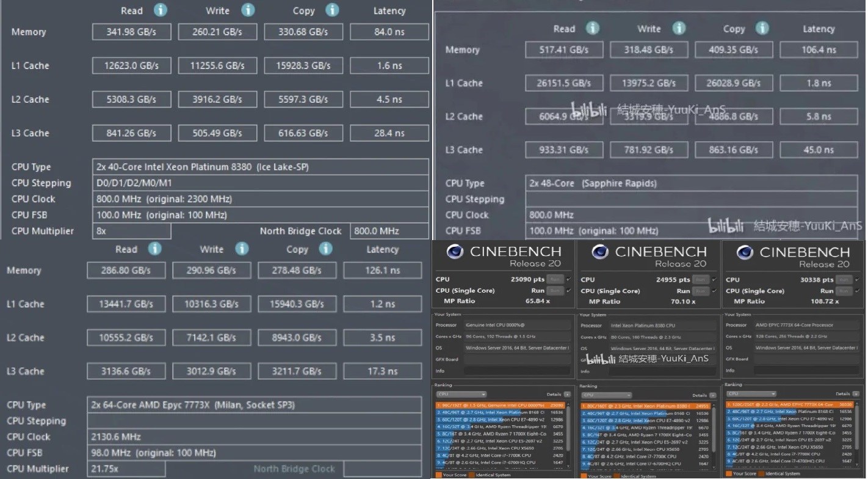Show Read info tooltip icon in Epyc 7773X panel
Image resolution: width=868 pixels, height=479 pixels.
(x=155, y=249)
